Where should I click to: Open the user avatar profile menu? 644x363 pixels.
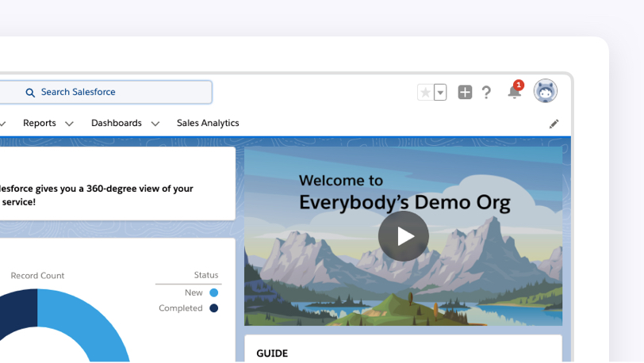(x=546, y=90)
